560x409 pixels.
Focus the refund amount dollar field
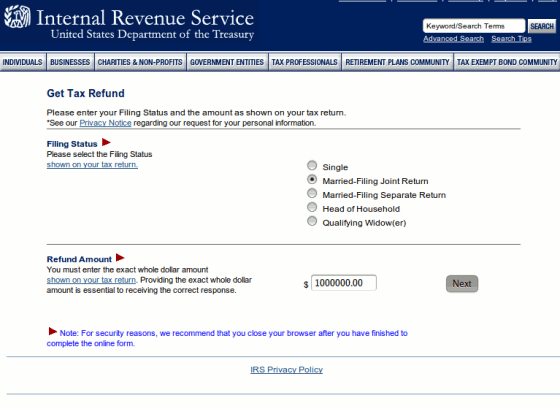click(x=344, y=283)
